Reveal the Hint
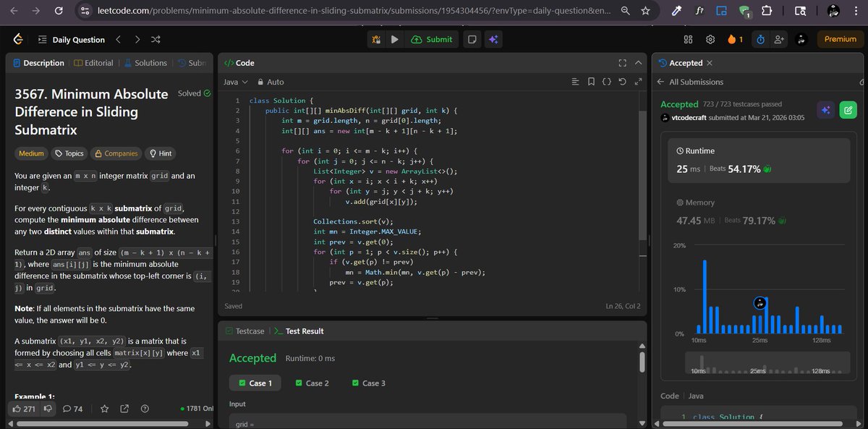Viewport: 868px width, 429px height. point(160,153)
